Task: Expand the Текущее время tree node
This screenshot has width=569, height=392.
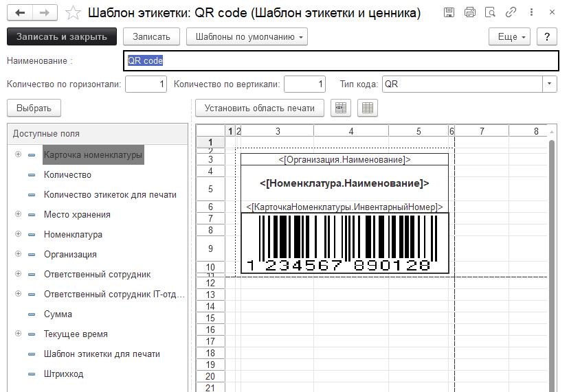Action: pyautogui.click(x=17, y=334)
